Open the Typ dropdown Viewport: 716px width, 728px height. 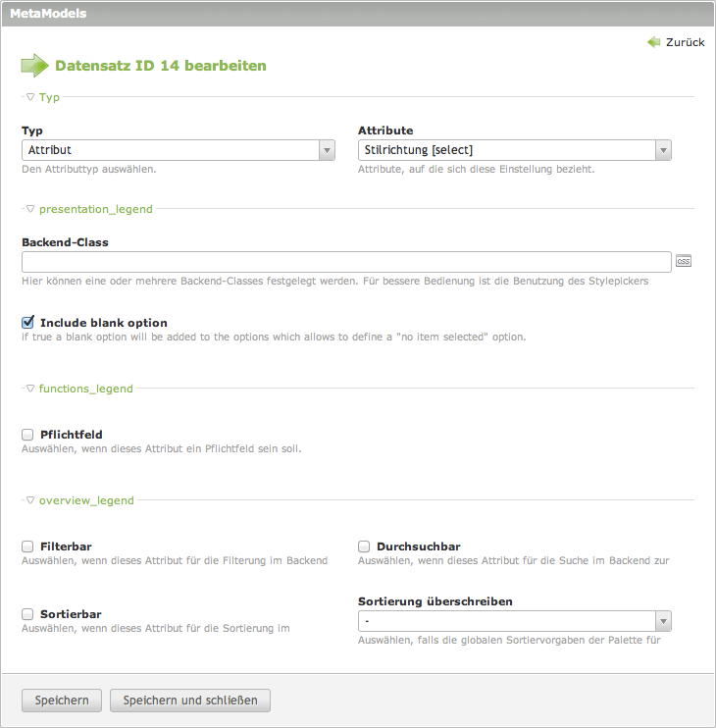[179, 150]
